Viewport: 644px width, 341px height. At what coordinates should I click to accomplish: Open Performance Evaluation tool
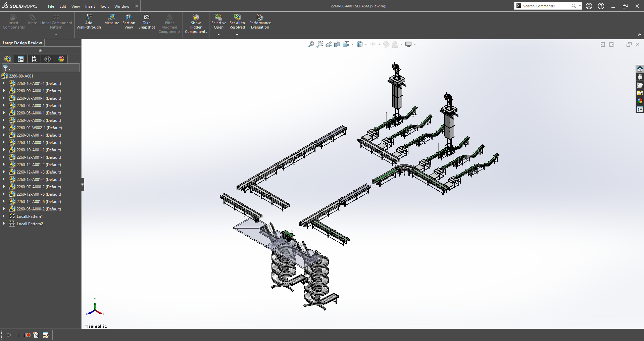pyautogui.click(x=260, y=17)
